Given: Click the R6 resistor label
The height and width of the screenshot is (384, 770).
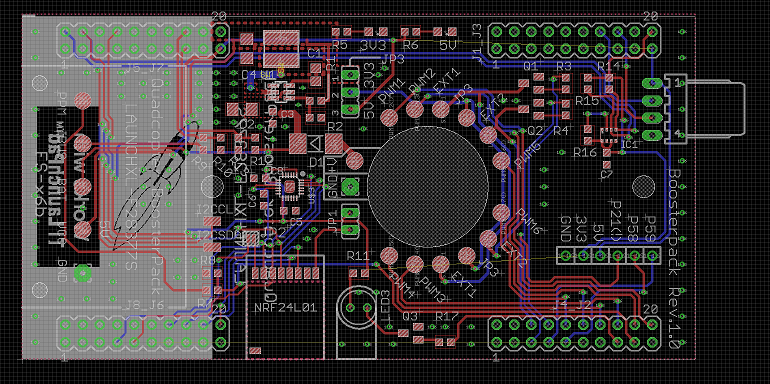Looking at the screenshot, I should [x=410, y=45].
